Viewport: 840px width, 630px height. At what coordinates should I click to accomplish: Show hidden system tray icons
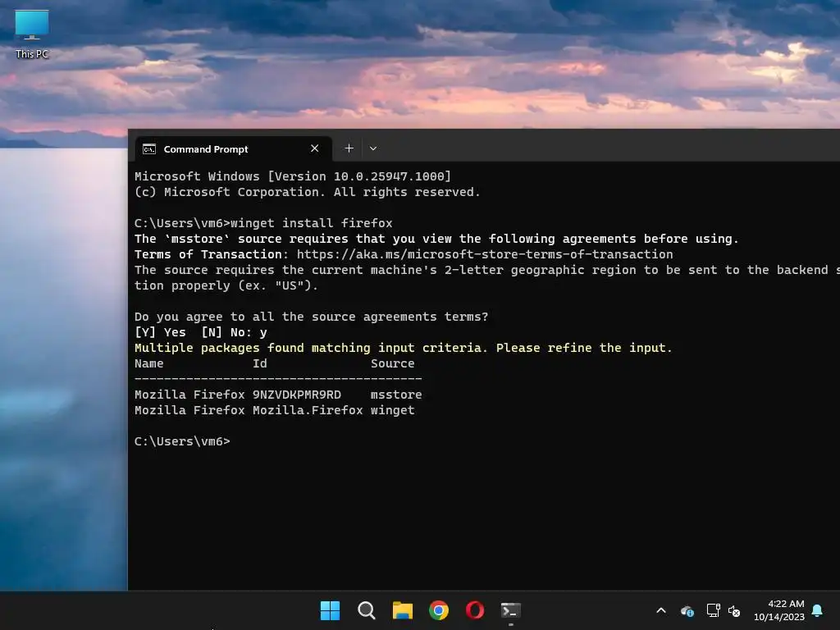[661, 610]
